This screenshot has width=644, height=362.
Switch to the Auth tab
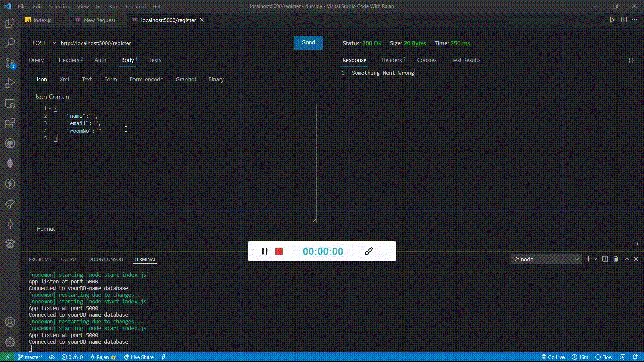click(100, 60)
